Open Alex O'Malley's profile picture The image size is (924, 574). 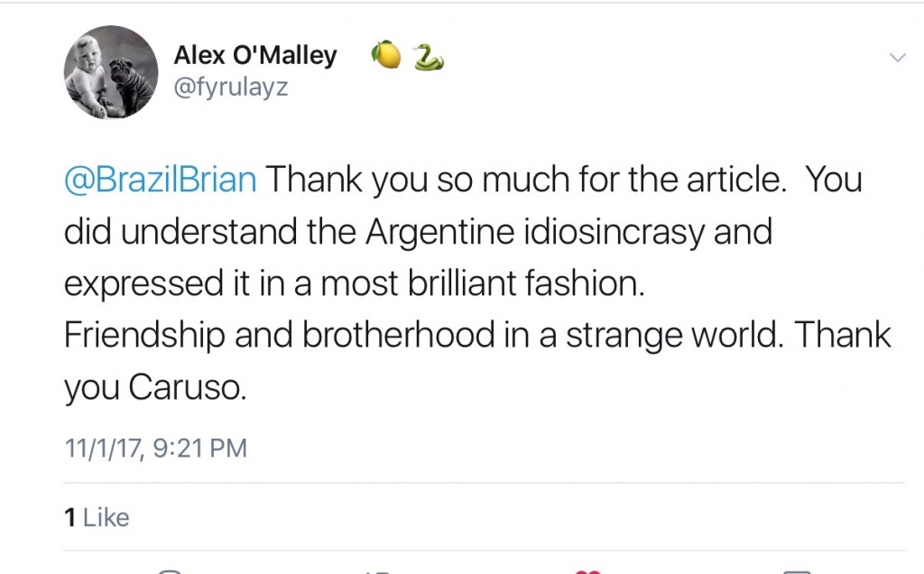[111, 72]
